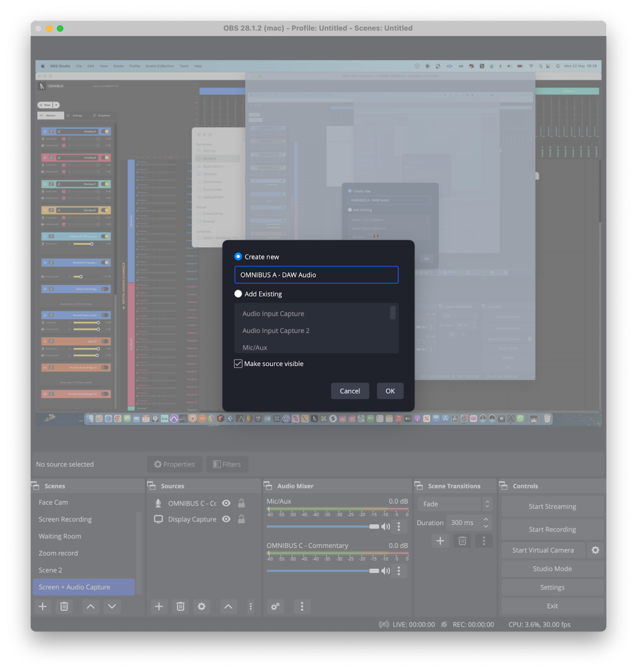Add a new transition with the plus icon
The width and height of the screenshot is (637, 672).
click(440, 541)
